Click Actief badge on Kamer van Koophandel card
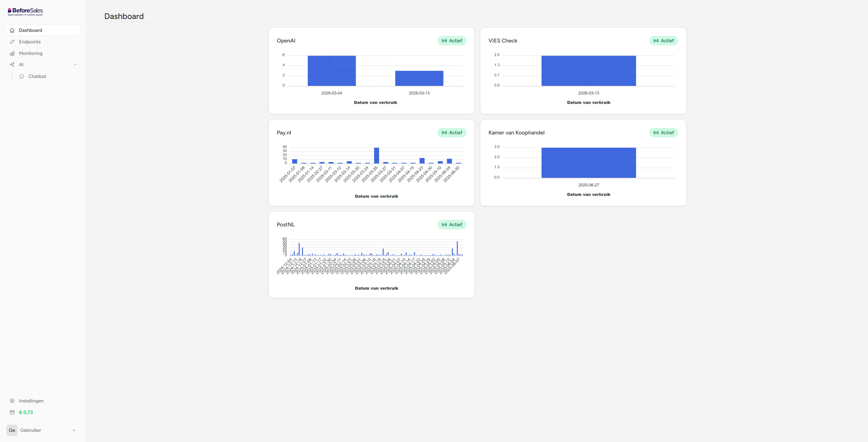Viewport: 868px width, 442px height. coord(664,133)
